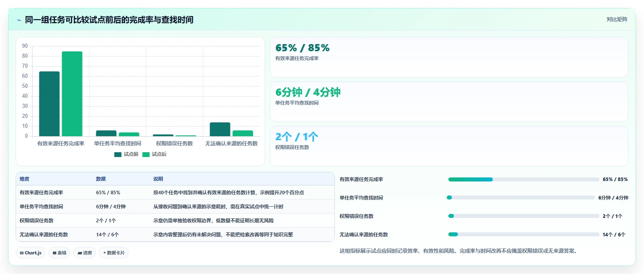Click the table cell 65% / 85%

pyautogui.click(x=108, y=193)
